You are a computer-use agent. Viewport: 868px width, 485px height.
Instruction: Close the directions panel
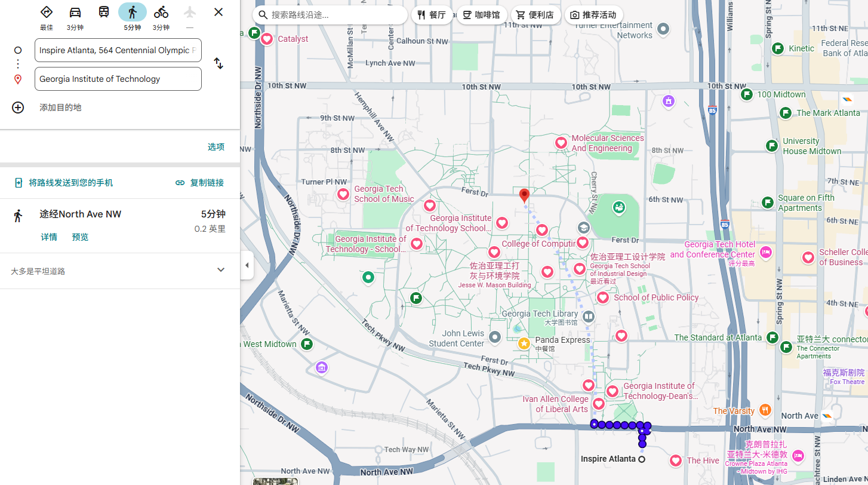click(218, 12)
